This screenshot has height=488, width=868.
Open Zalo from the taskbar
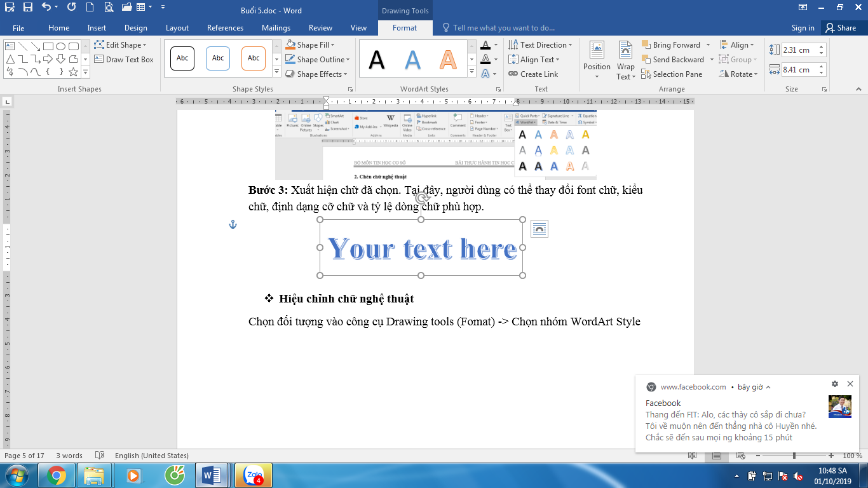[254, 475]
